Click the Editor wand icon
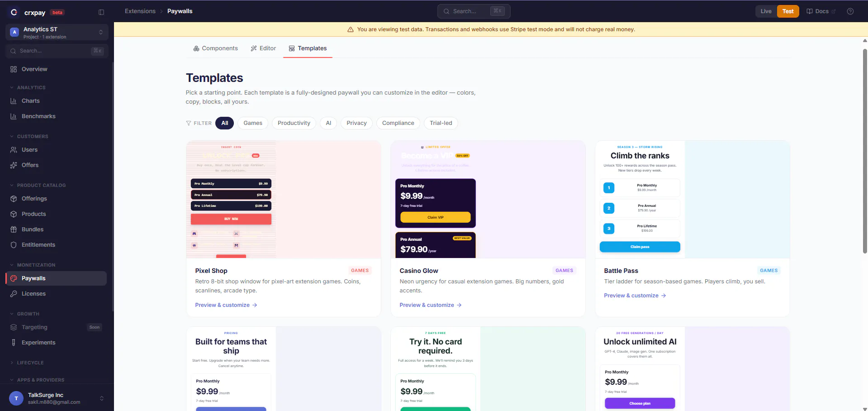The height and width of the screenshot is (411, 868). tap(254, 48)
